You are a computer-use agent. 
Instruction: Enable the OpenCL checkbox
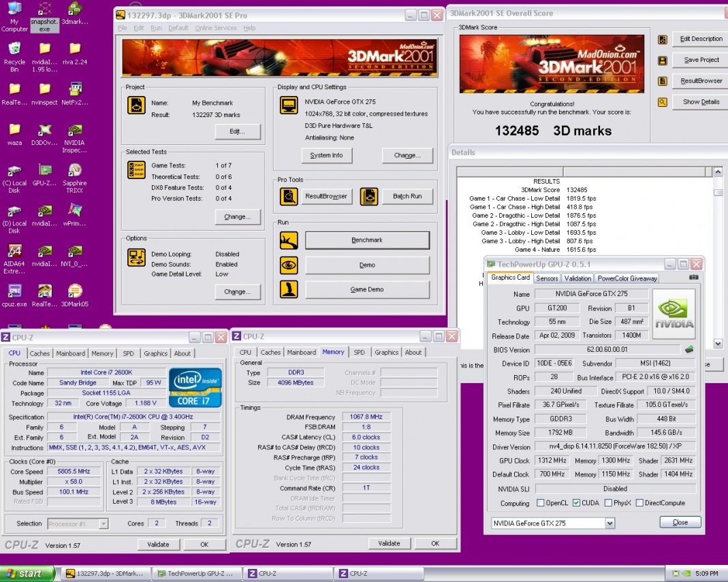click(541, 503)
